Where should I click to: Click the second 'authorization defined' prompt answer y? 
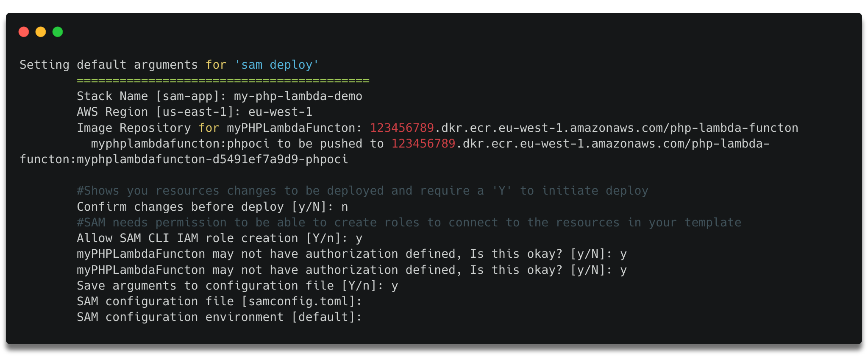pos(623,271)
